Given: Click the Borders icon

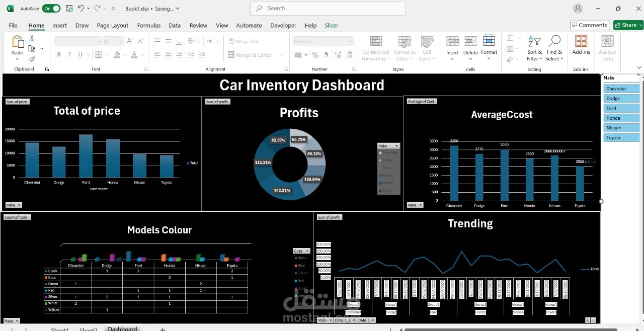Looking at the screenshot, I should click(x=99, y=55).
